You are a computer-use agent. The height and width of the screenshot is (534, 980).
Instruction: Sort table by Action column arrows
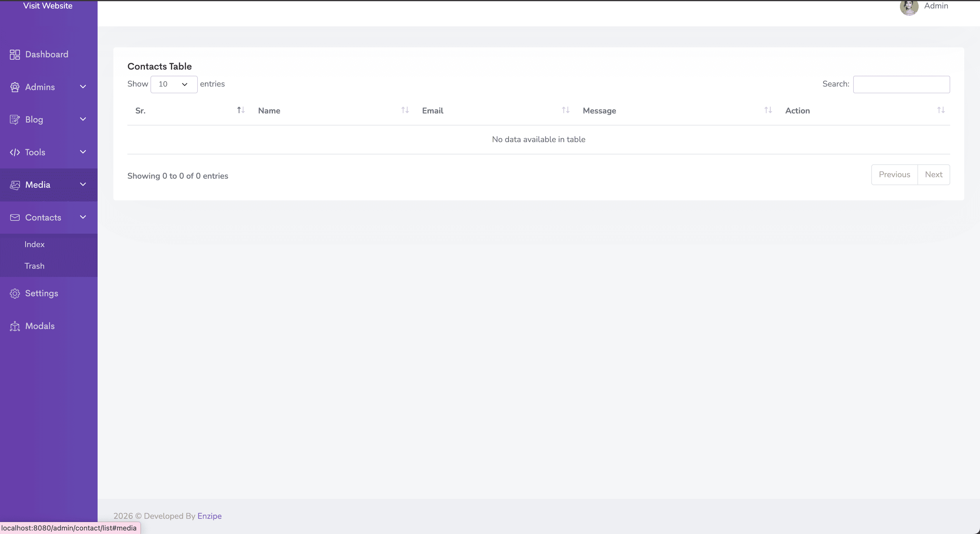click(x=941, y=110)
